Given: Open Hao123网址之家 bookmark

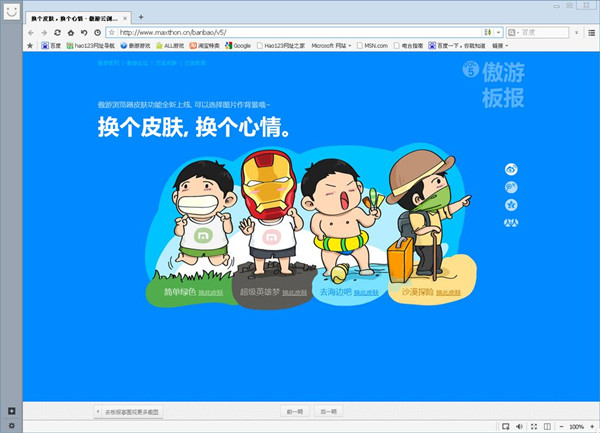Looking at the screenshot, I should point(281,46).
